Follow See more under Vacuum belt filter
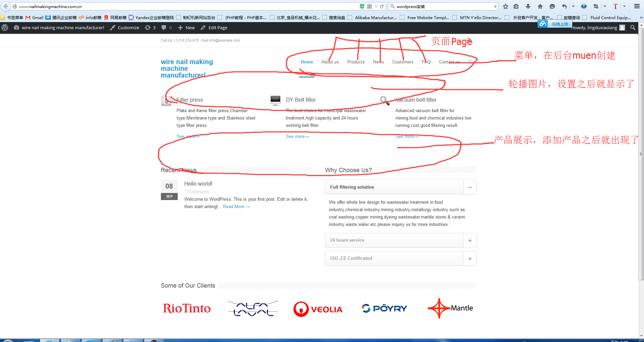Screen dimensions: 644x342 pos(407,136)
